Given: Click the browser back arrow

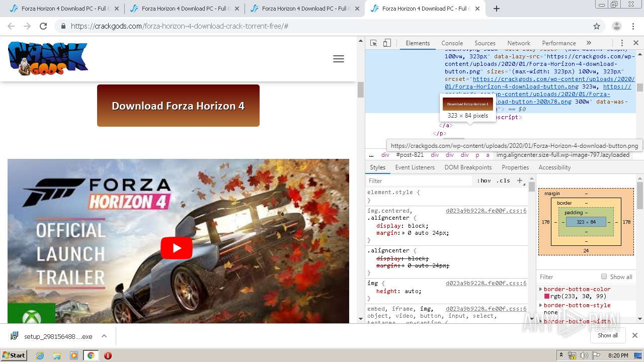Looking at the screenshot, I should [x=11, y=26].
